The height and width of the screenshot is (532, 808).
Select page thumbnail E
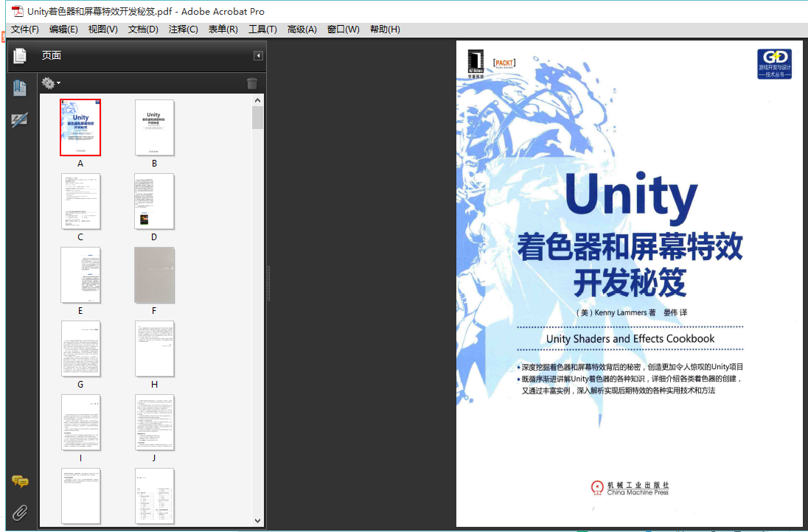(80, 275)
